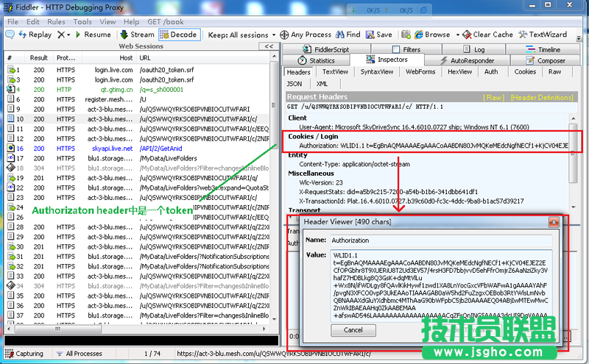Open the Rules menu

click(56, 22)
